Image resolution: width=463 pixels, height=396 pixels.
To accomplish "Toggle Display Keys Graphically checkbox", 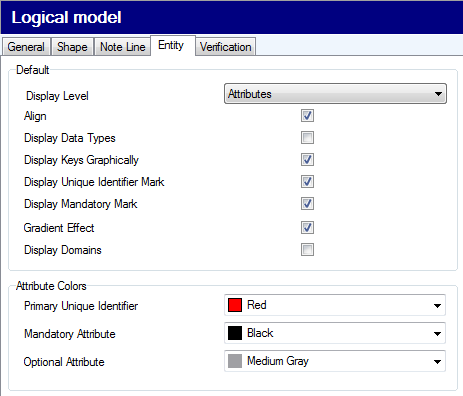I will pyautogui.click(x=307, y=160).
